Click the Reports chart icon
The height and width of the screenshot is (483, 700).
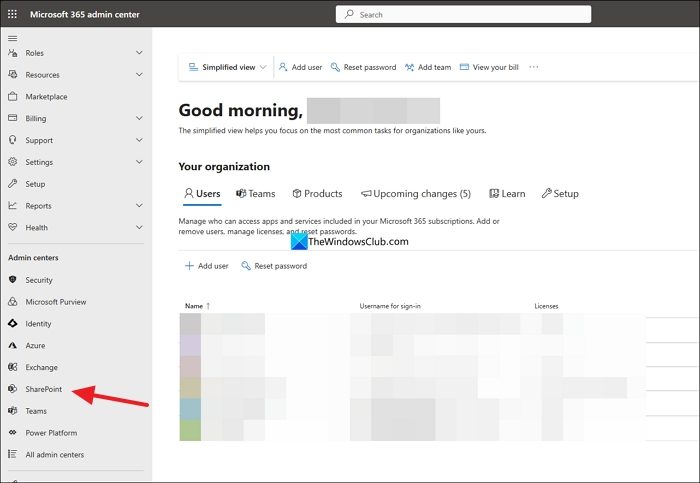tap(12, 205)
